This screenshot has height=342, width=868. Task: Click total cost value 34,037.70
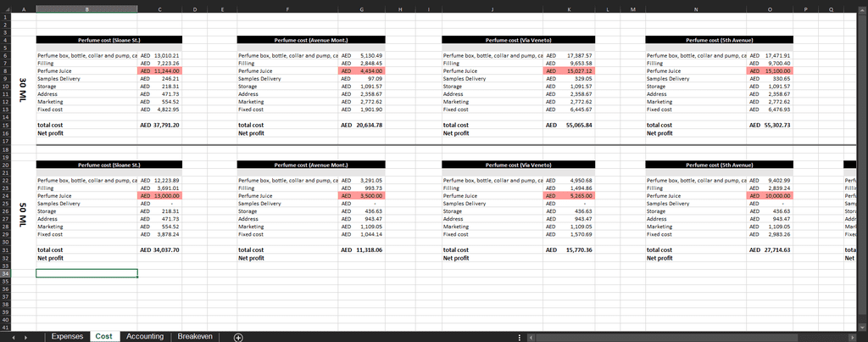point(160,250)
